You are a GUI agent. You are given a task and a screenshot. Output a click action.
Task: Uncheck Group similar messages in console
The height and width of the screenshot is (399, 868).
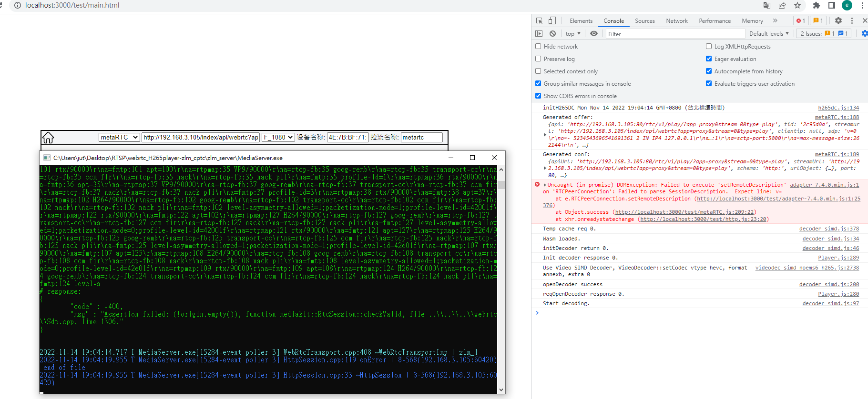pyautogui.click(x=538, y=83)
